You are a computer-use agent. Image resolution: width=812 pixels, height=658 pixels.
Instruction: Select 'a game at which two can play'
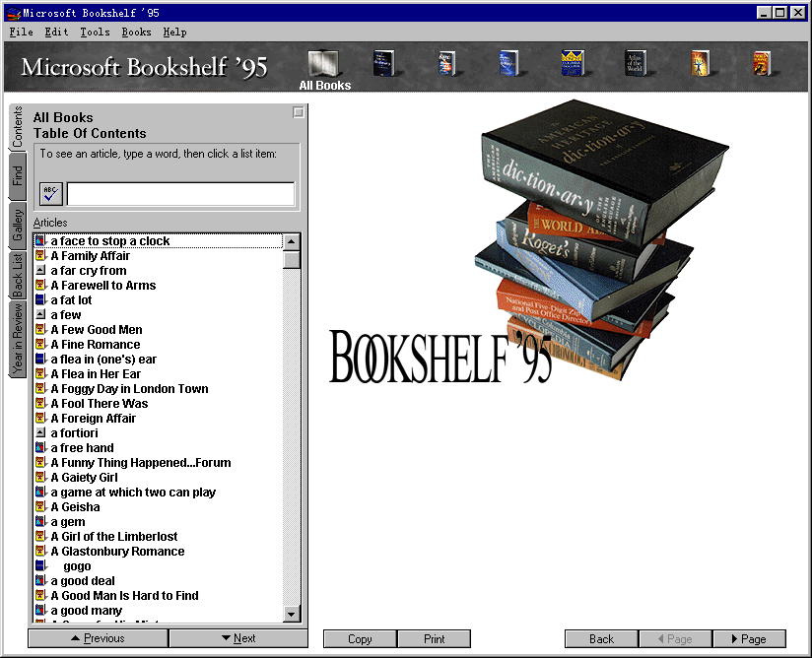tap(133, 492)
